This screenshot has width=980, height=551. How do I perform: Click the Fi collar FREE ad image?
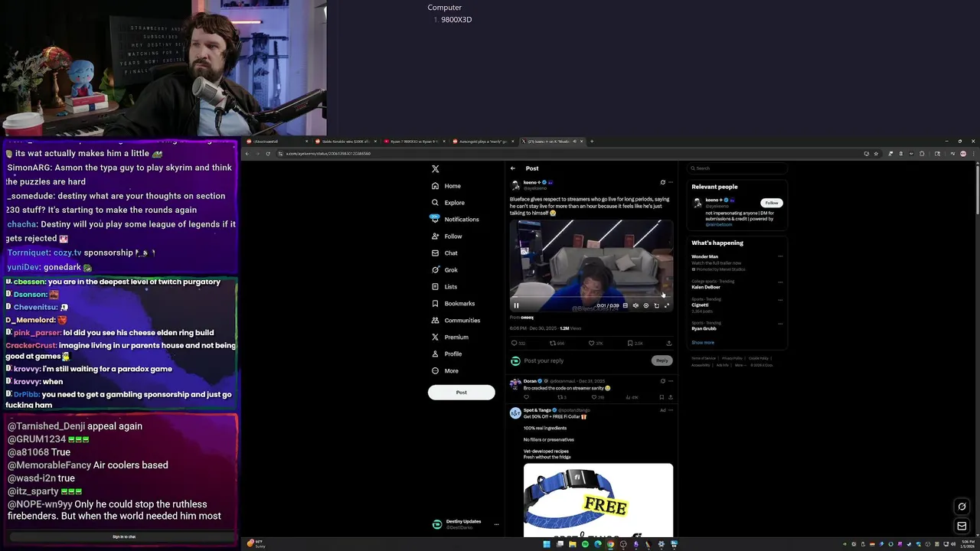598,500
